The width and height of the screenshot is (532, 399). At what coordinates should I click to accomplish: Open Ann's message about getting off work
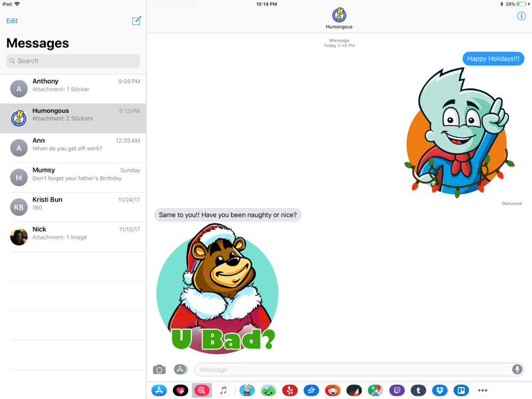[73, 148]
